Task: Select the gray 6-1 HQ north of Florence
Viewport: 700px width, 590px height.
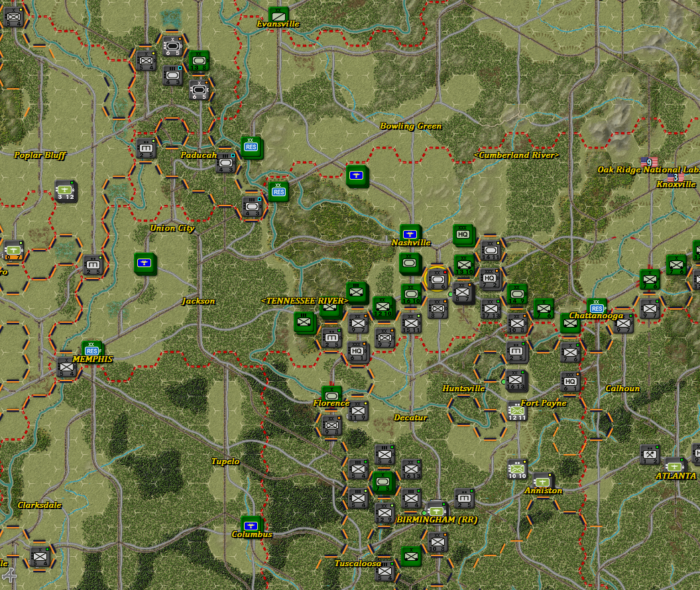Action: (357, 351)
